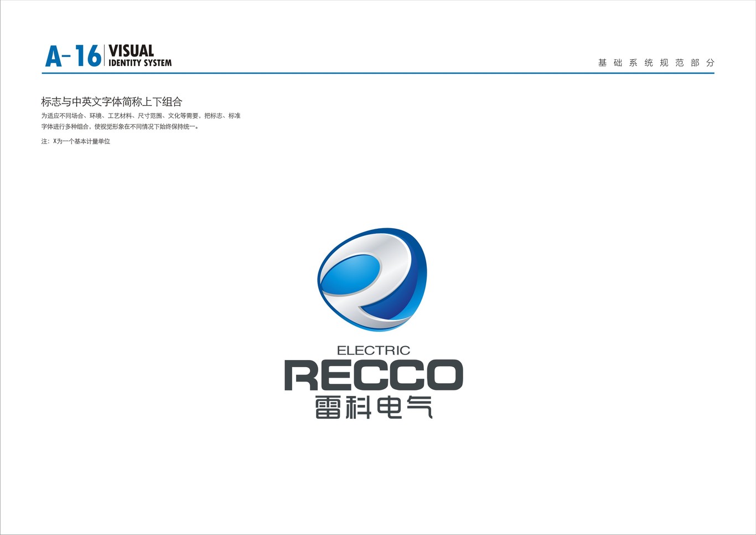Click the RECCO wordmark
756x535 pixels.
pyautogui.click(x=374, y=375)
